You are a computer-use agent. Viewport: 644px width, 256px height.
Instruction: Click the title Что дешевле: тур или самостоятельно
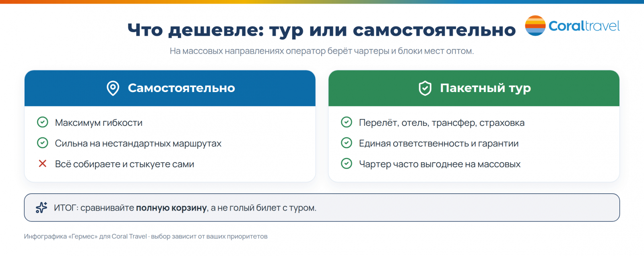click(x=322, y=30)
